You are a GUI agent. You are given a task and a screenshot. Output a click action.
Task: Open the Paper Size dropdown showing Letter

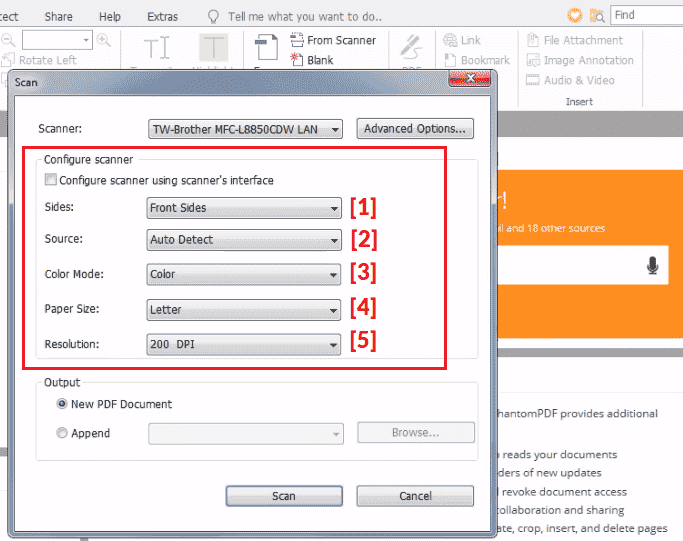click(244, 310)
